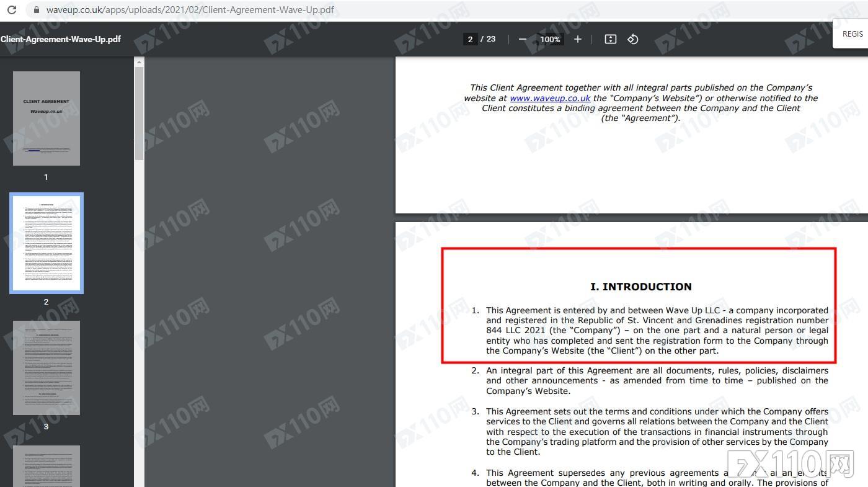Click the fit to page icon
The width and height of the screenshot is (868, 487).
[611, 39]
